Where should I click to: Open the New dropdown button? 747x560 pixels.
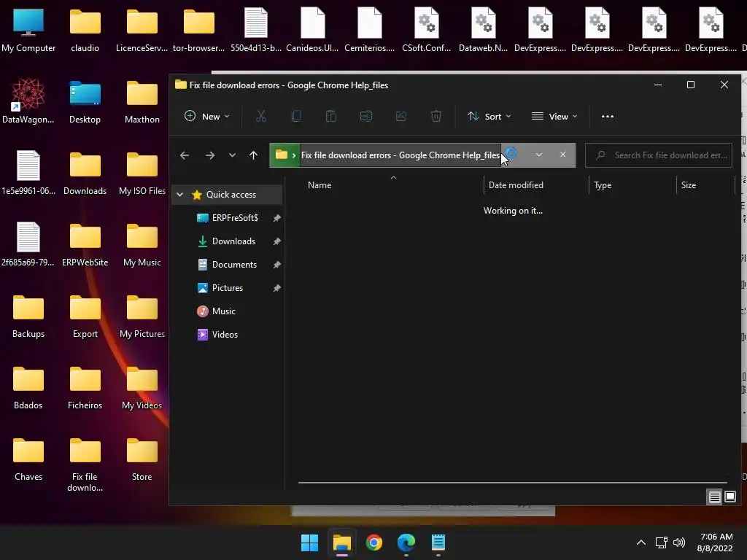click(x=206, y=116)
